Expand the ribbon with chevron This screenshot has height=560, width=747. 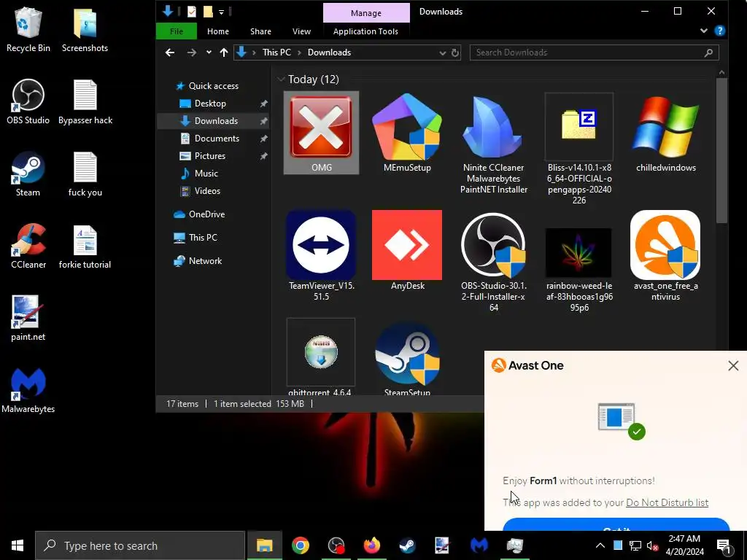coord(704,31)
